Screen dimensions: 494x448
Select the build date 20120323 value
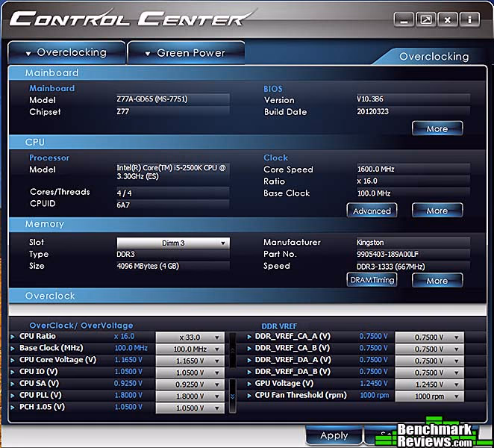(372, 111)
